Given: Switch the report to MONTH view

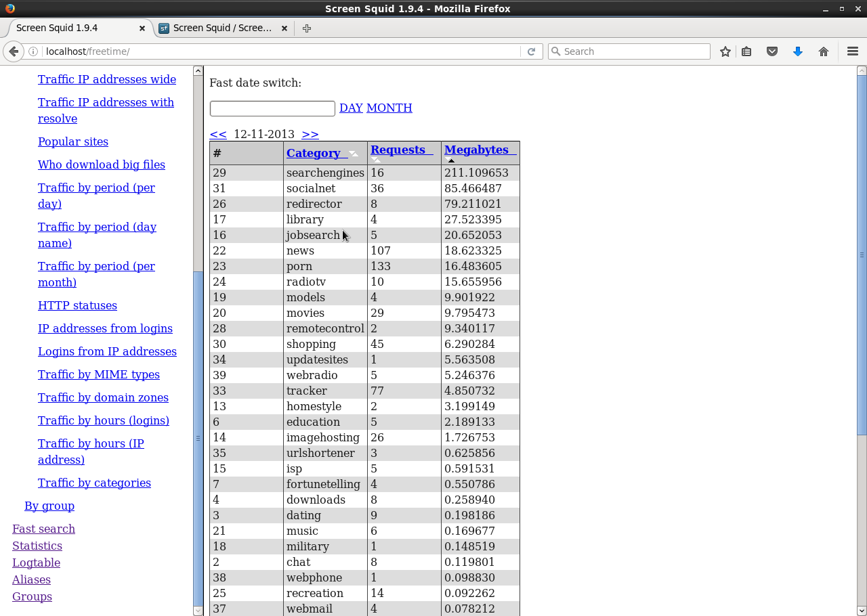Looking at the screenshot, I should pyautogui.click(x=389, y=108).
